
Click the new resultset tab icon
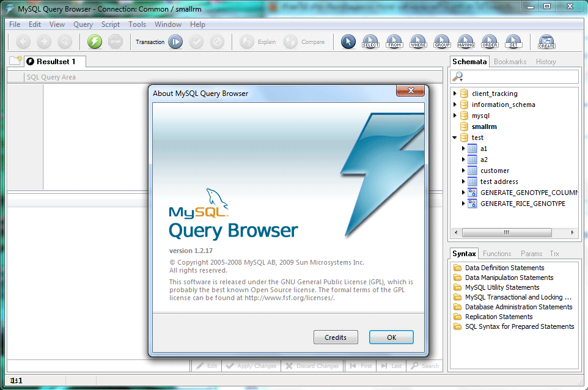[15, 61]
